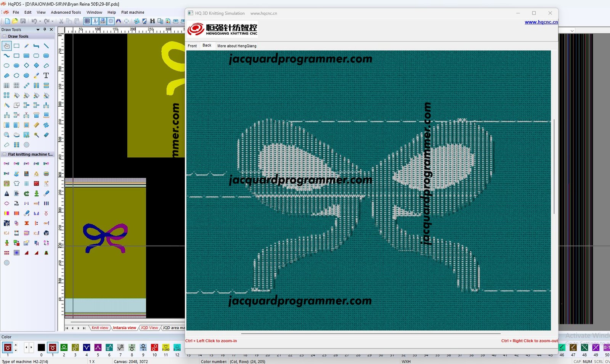The image size is (610, 364).
Task: Select the filled diamond shape tool
Action: coord(36,65)
